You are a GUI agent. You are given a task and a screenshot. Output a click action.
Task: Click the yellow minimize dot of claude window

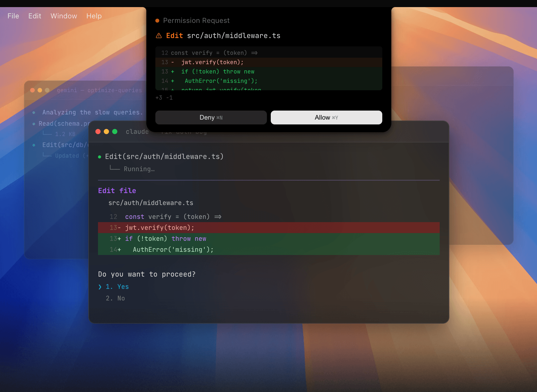(106, 132)
